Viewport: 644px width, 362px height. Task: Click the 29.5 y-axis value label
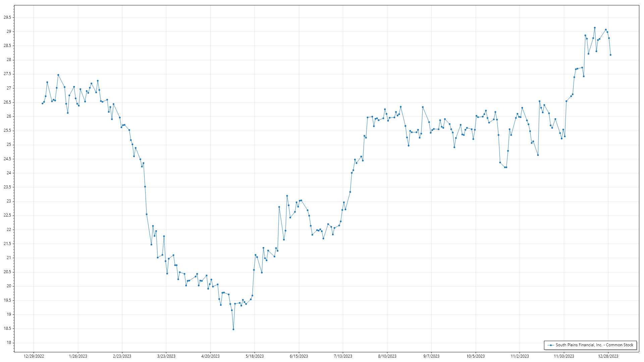pyautogui.click(x=7, y=17)
